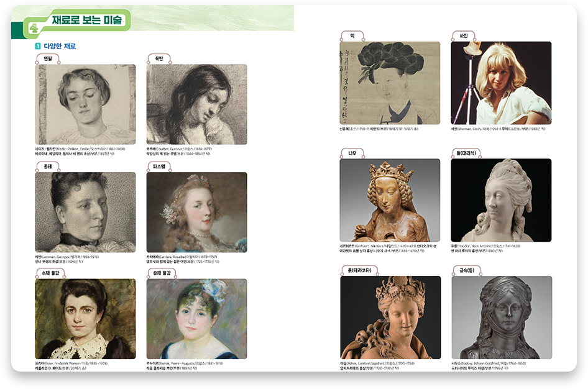Select the caption crediting Schadow, Johann Gottfried
This screenshot has height=389, width=588.
[489, 366]
